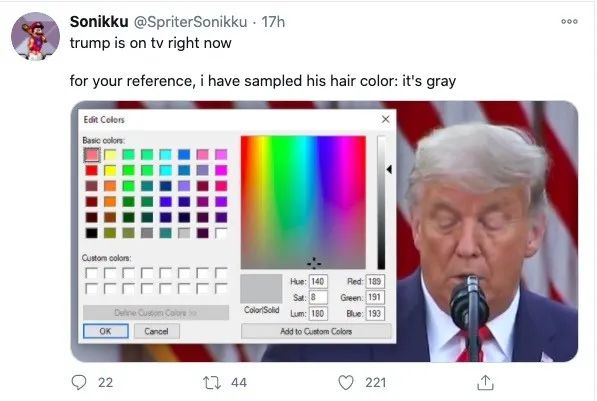
Task: Click Add to Custom Colors button
Action: click(x=316, y=331)
